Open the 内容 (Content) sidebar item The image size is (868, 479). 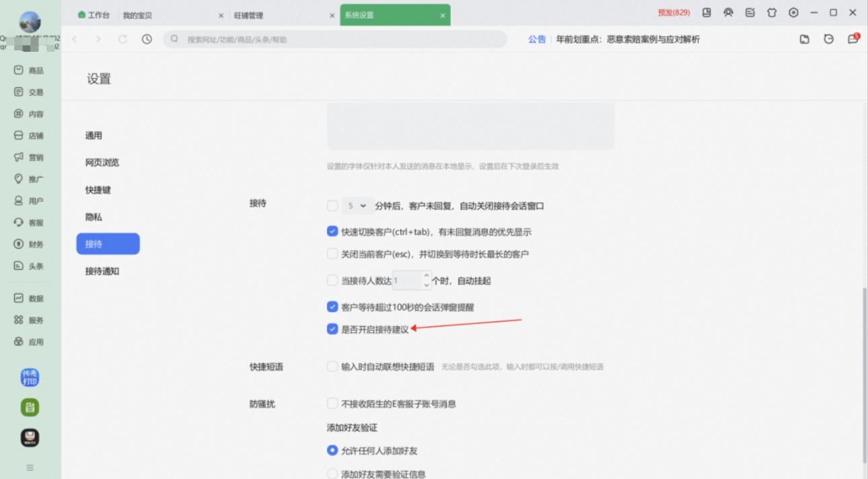tap(29, 114)
